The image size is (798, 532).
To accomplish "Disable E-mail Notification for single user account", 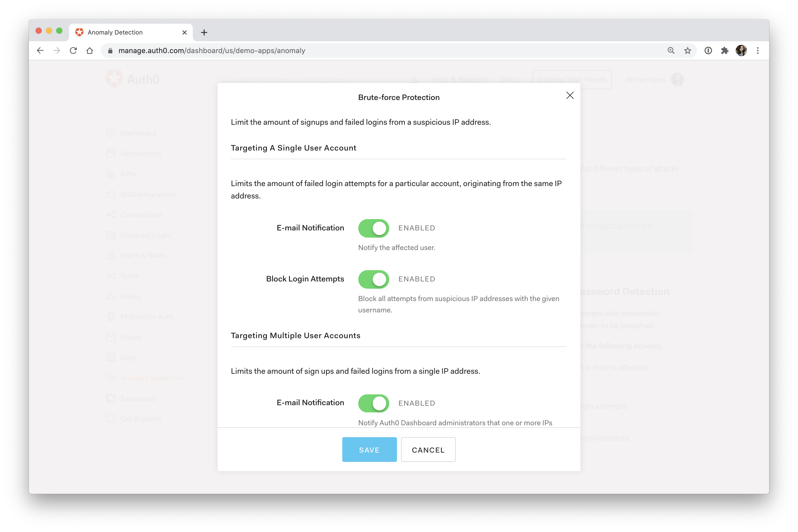I will point(373,228).
